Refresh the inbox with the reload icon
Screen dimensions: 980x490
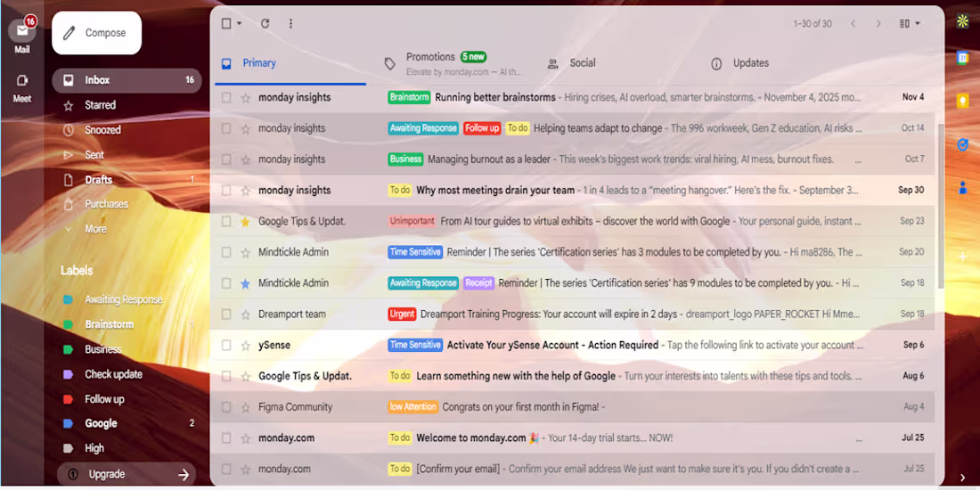(265, 23)
